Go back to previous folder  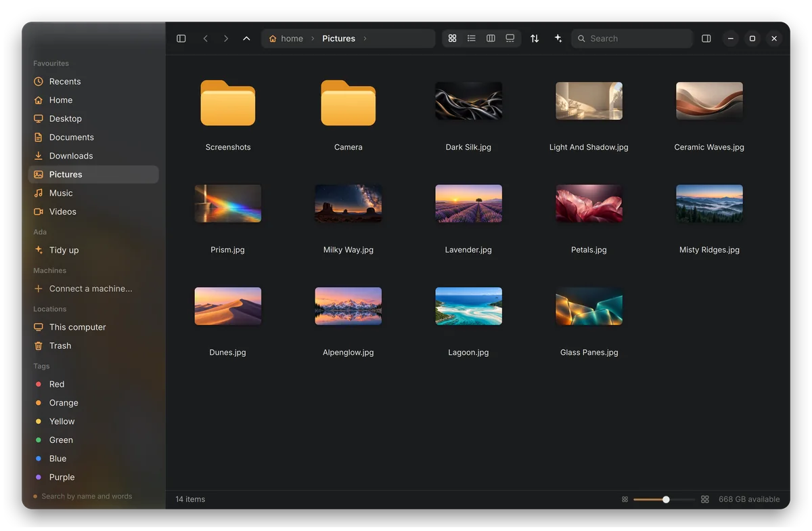pyautogui.click(x=206, y=39)
